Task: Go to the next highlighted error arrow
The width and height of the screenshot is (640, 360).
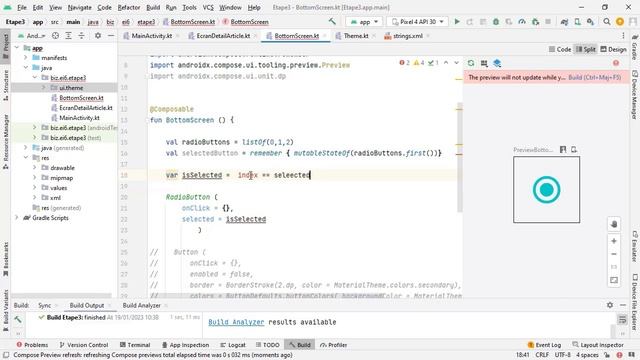Action: pos(456,63)
